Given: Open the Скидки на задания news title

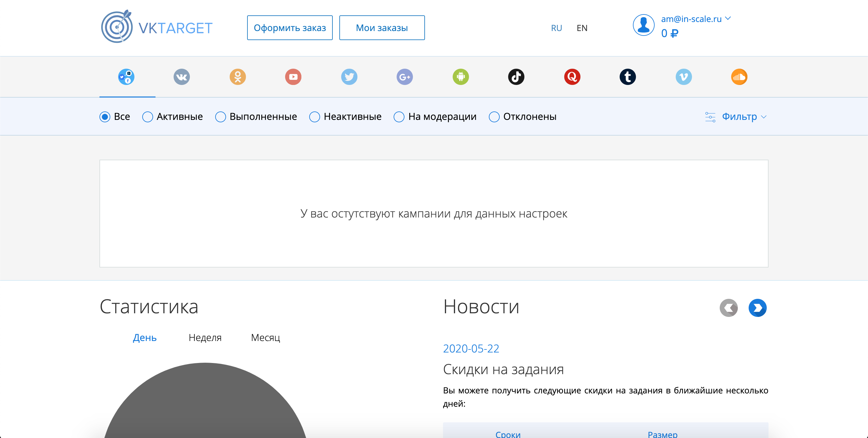Looking at the screenshot, I should point(503,369).
